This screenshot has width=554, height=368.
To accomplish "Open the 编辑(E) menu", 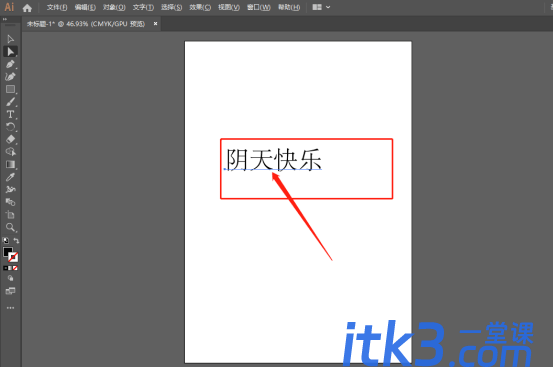I will (85, 7).
